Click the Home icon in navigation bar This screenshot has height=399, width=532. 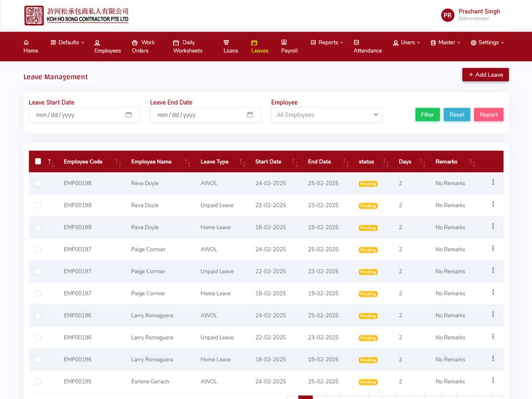(x=26, y=43)
